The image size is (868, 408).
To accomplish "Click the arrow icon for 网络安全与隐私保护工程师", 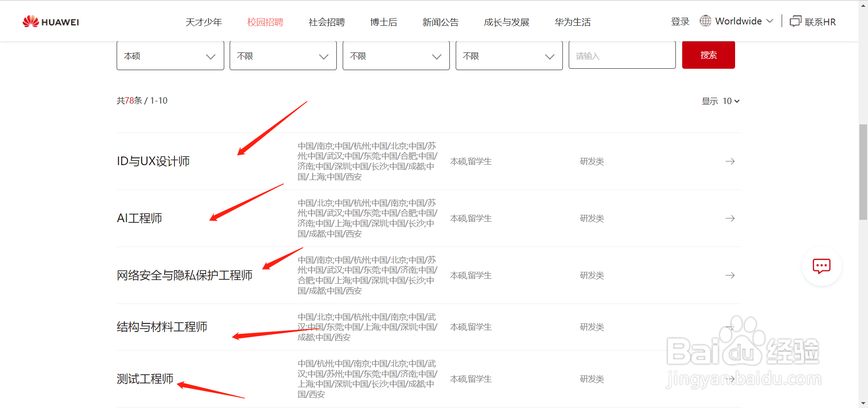I will (730, 275).
